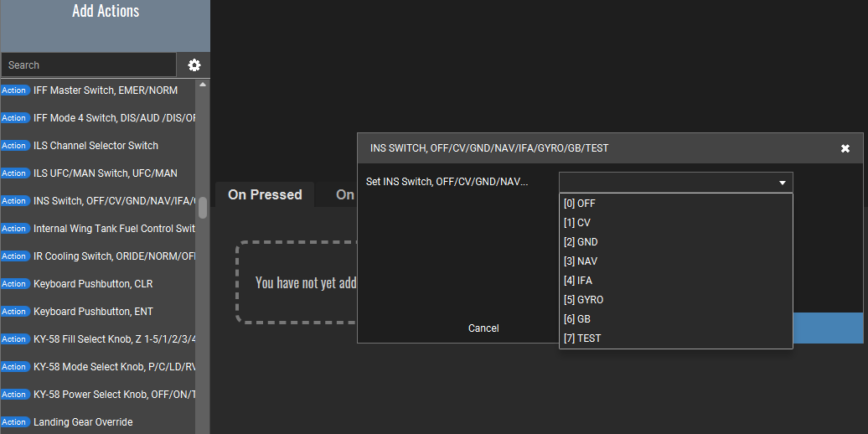Select [4] IFA in dropdown list
The width and height of the screenshot is (868, 434).
tap(675, 281)
